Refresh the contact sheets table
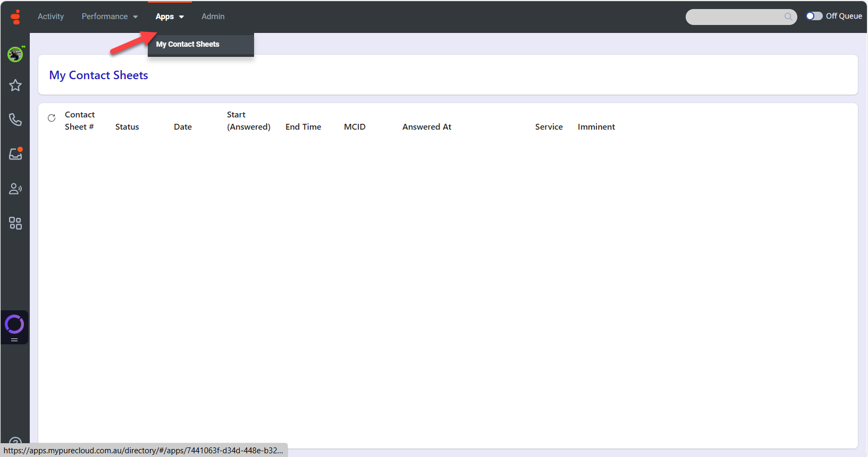This screenshot has width=868, height=457. tap(52, 118)
